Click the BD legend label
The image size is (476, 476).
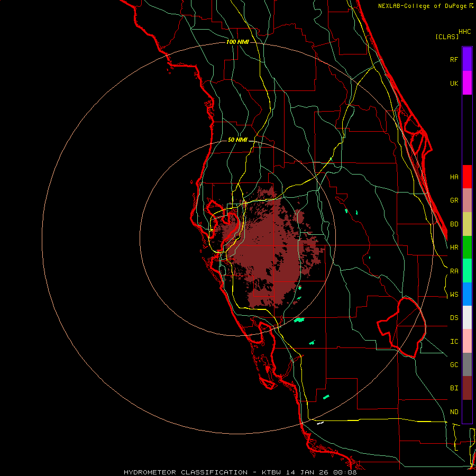pyautogui.click(x=454, y=224)
